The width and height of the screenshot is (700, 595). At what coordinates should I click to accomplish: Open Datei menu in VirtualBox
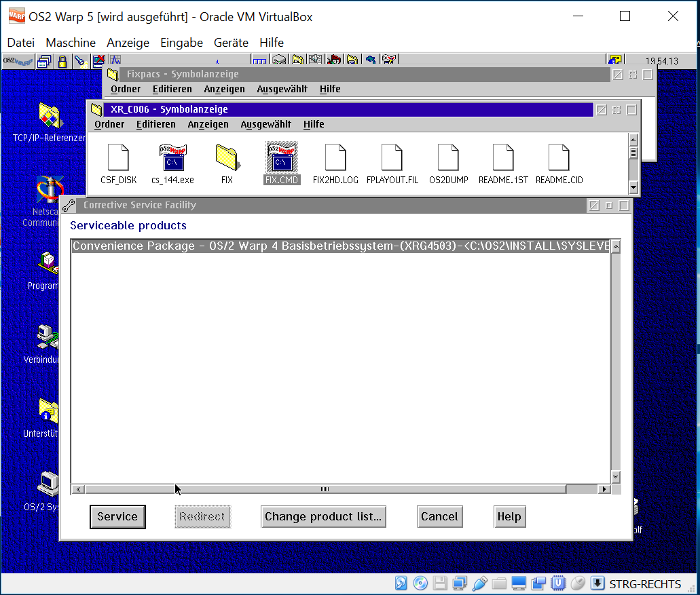21,43
